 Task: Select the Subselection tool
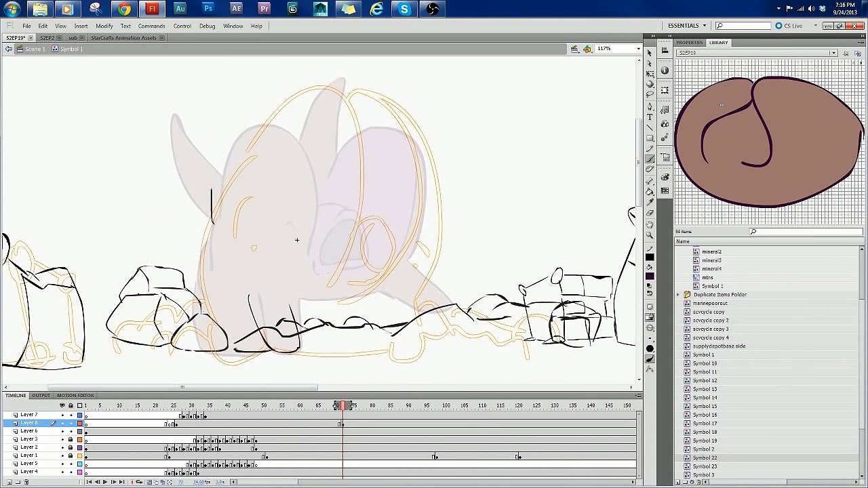click(650, 64)
